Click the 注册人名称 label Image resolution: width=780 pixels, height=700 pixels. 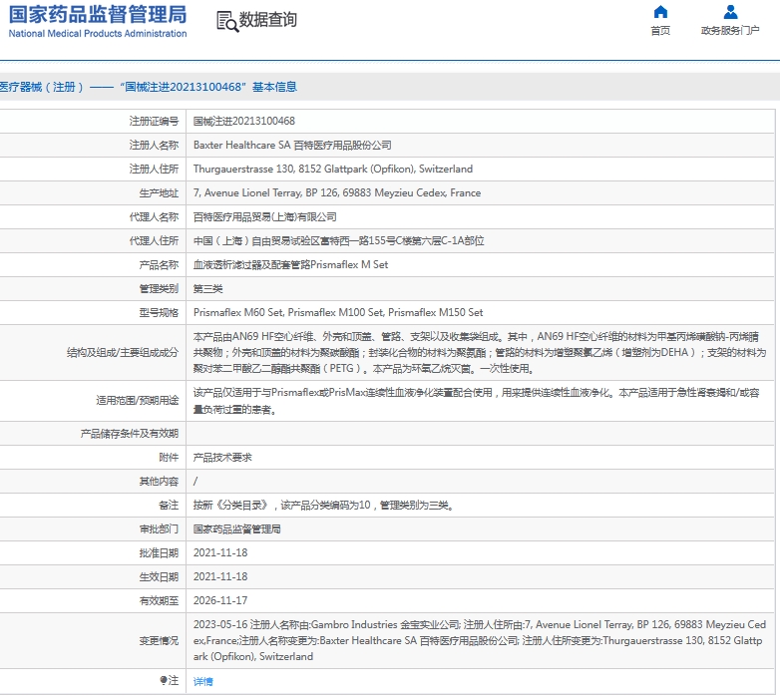coord(154,146)
